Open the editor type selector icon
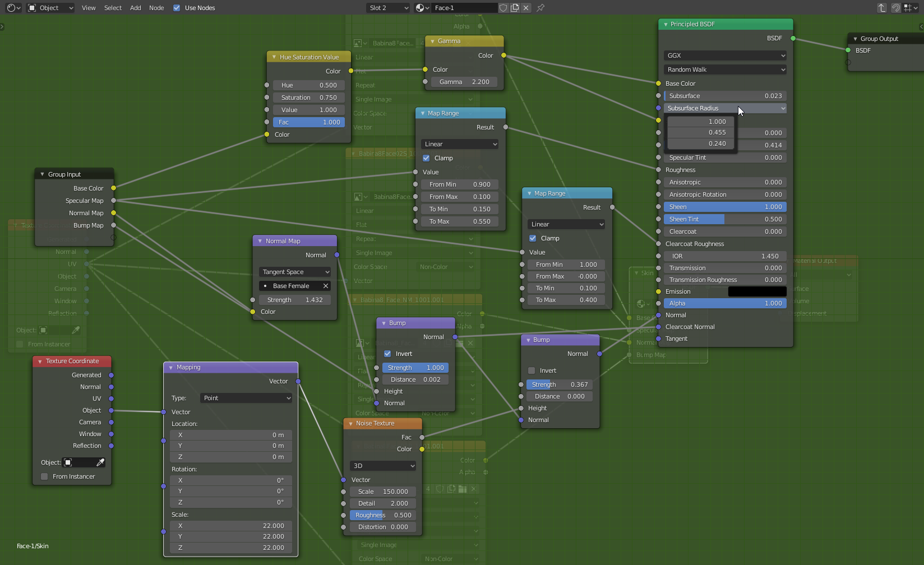 (13, 8)
